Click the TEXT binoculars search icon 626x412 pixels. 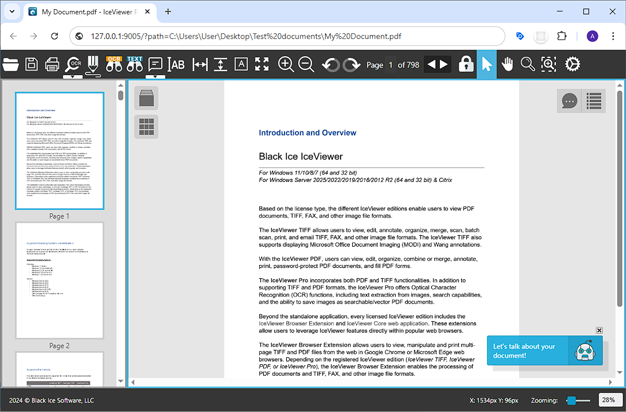coord(135,65)
